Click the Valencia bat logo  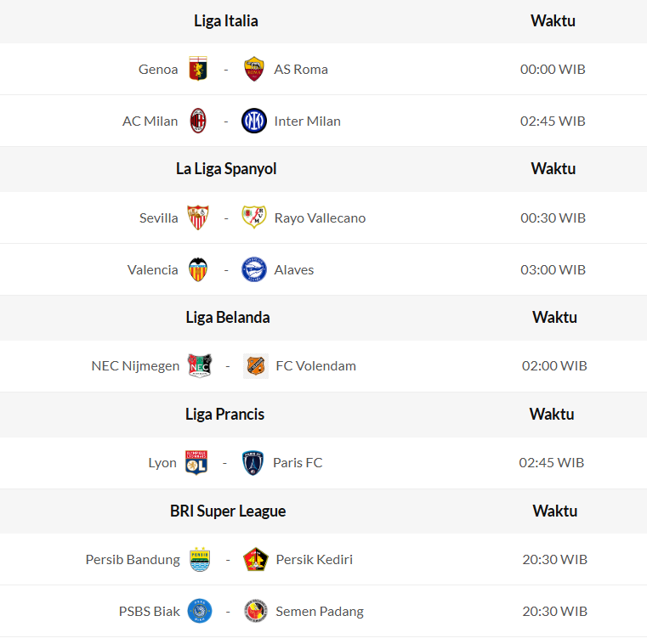198,269
